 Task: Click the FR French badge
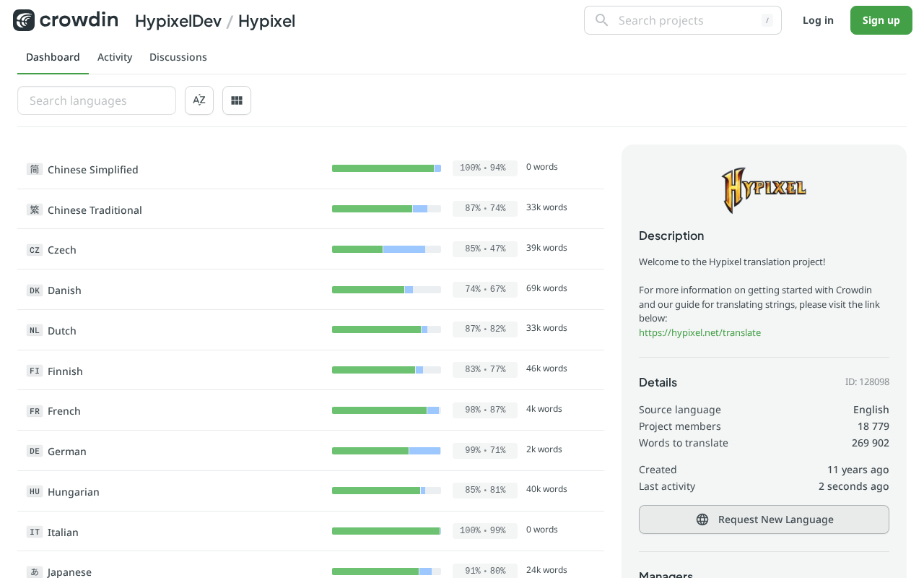pos(34,411)
